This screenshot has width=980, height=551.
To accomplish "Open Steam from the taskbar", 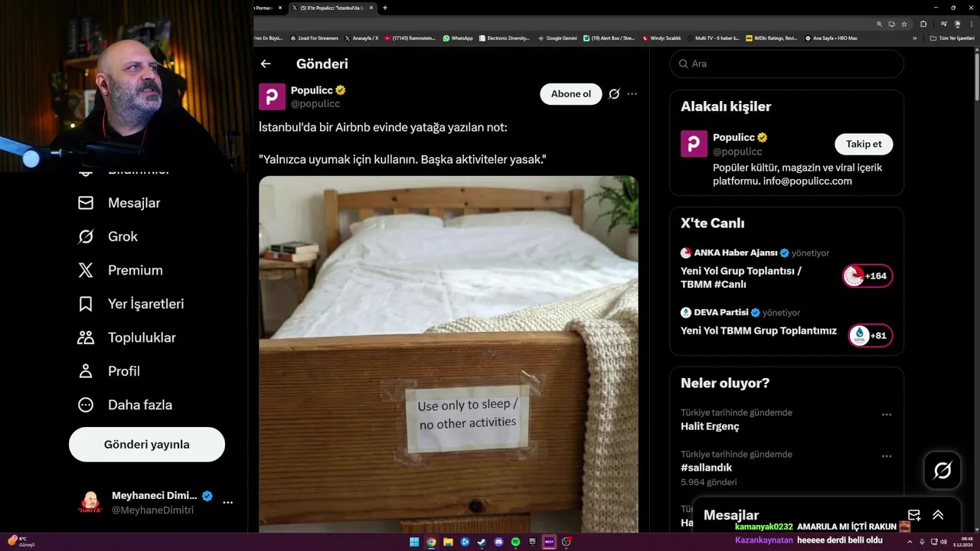I will point(482,542).
